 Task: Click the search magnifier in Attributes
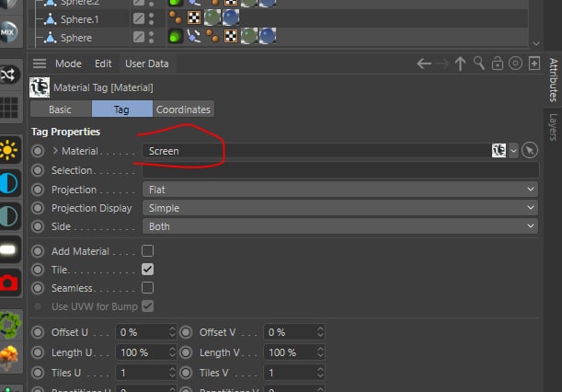[x=479, y=63]
